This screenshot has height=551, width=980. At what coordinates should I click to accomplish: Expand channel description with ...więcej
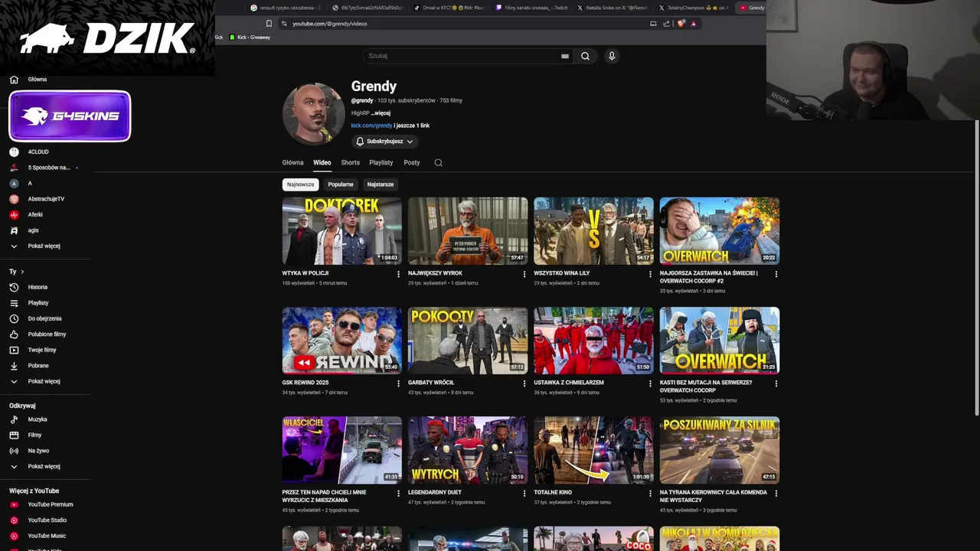tap(381, 113)
